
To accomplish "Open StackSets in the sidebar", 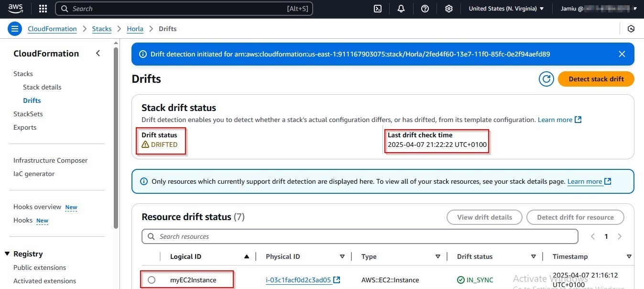I will coord(28,114).
